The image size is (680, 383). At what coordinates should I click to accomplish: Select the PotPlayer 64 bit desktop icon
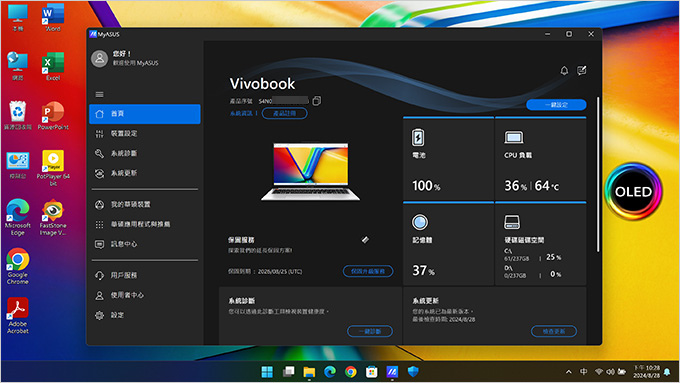pyautogui.click(x=53, y=168)
